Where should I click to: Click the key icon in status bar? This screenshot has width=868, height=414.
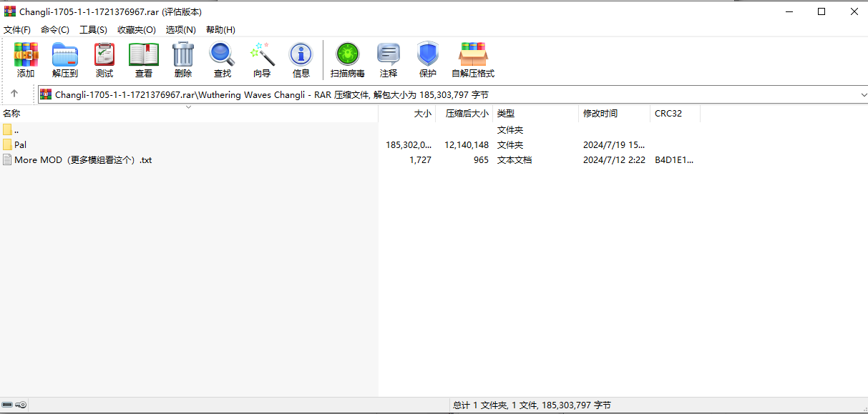(21, 405)
